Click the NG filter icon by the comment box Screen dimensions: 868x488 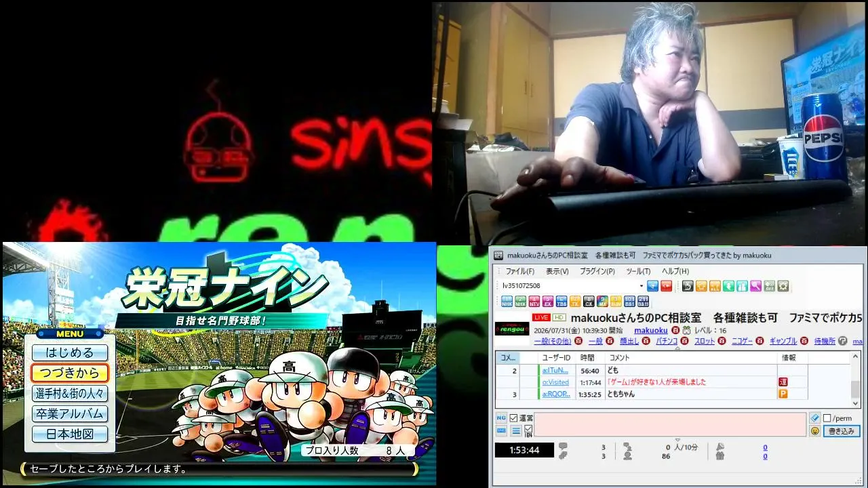[x=501, y=418]
